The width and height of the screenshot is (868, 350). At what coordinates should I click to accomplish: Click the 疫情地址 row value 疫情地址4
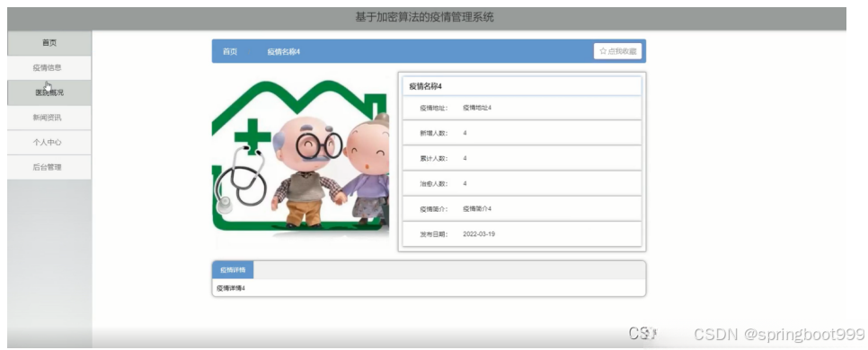[x=477, y=108]
